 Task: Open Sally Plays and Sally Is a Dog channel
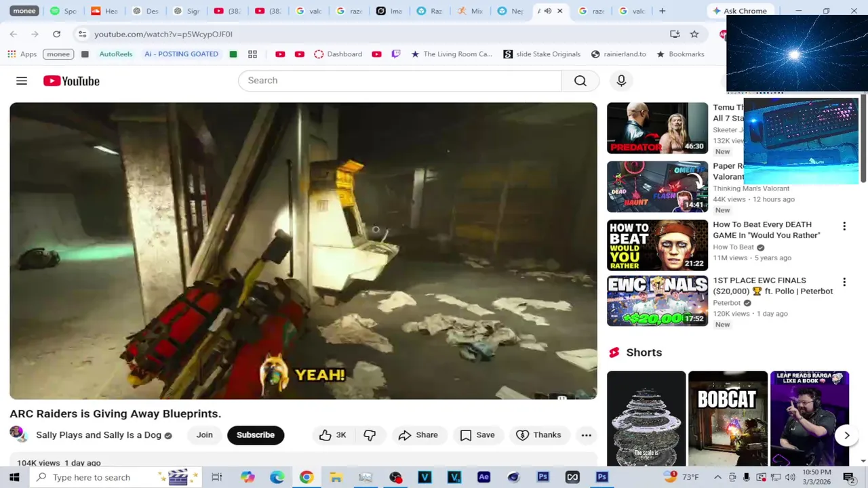(98, 435)
